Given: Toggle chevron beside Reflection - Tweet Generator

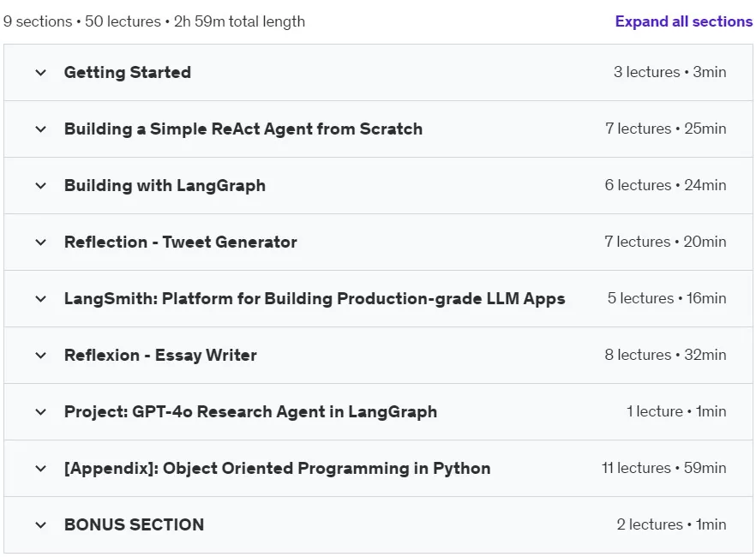Looking at the screenshot, I should pos(41,242).
